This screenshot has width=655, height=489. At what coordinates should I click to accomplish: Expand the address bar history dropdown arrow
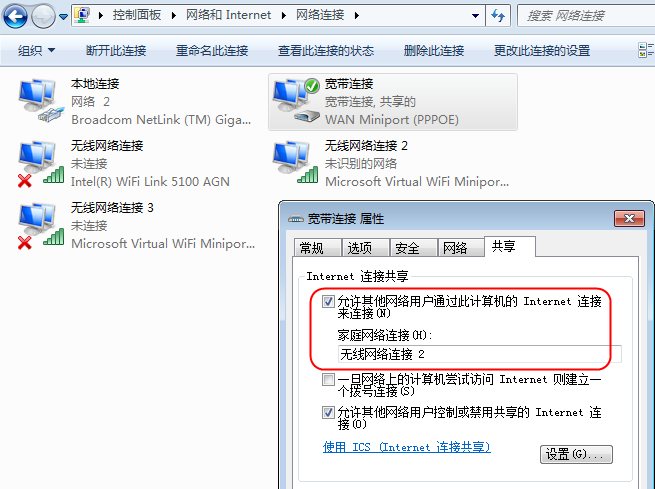475,16
